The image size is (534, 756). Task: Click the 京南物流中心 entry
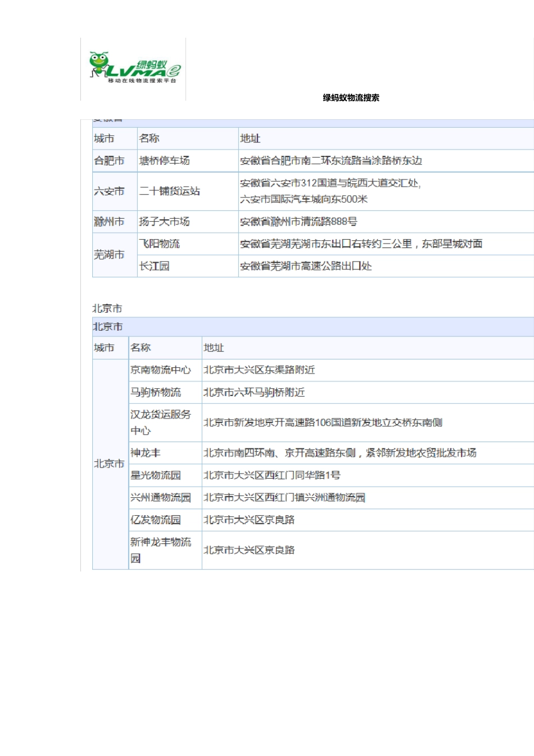tap(160, 370)
